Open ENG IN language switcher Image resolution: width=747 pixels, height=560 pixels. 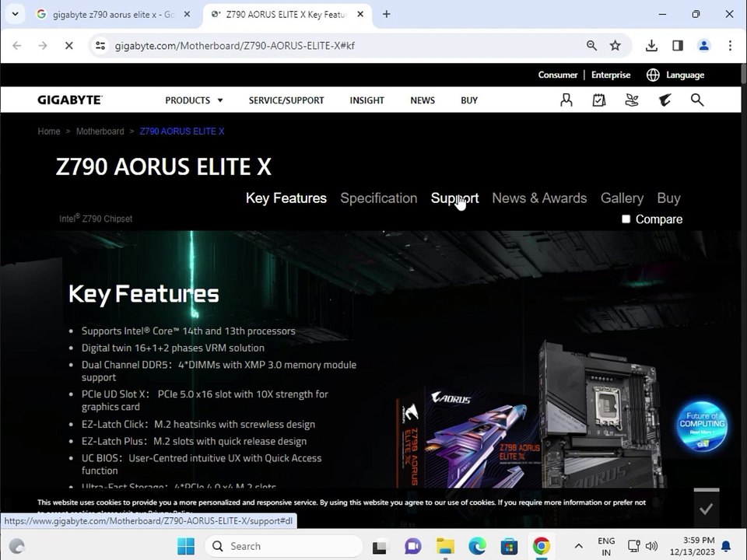pos(606,546)
